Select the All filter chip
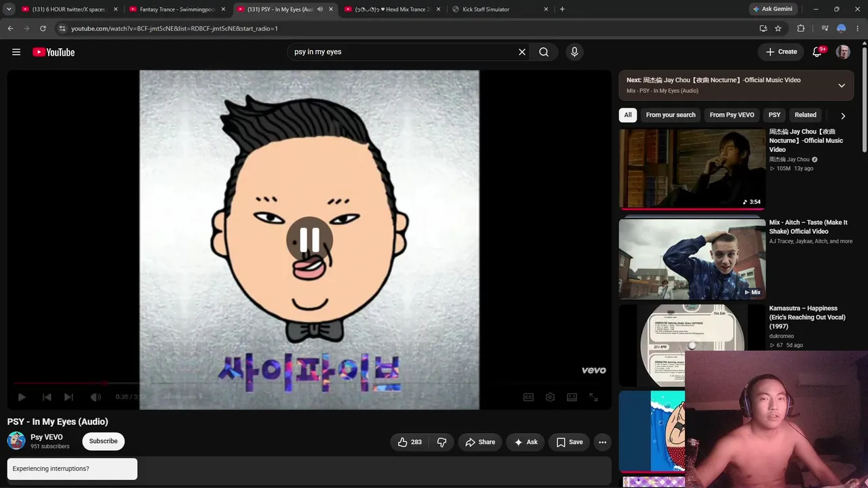The image size is (868, 488). (628, 115)
